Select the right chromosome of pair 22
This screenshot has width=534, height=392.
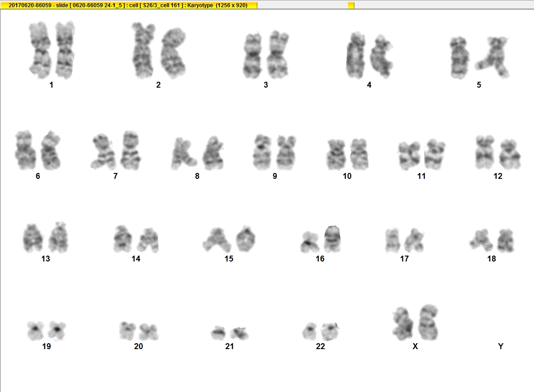tap(330, 331)
